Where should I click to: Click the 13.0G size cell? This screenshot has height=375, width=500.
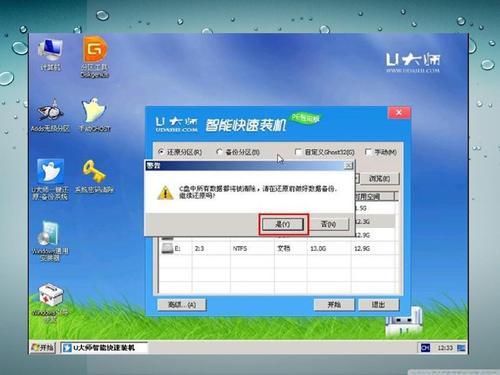click(318, 249)
